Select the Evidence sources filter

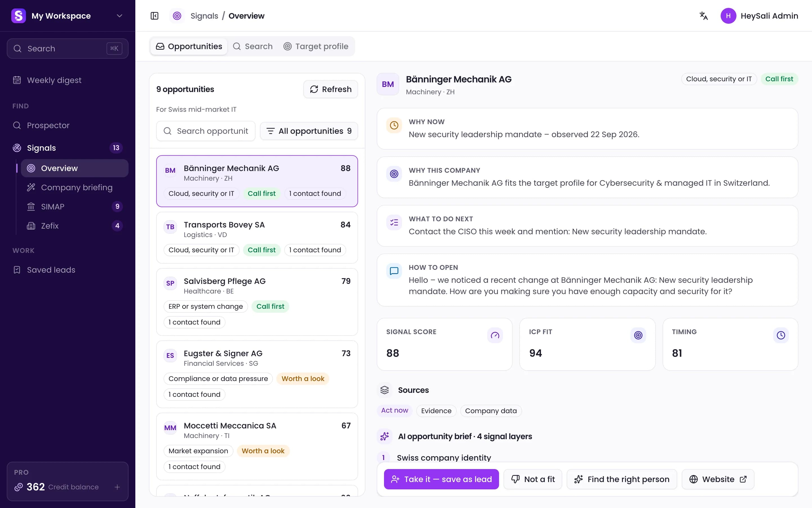point(436,411)
